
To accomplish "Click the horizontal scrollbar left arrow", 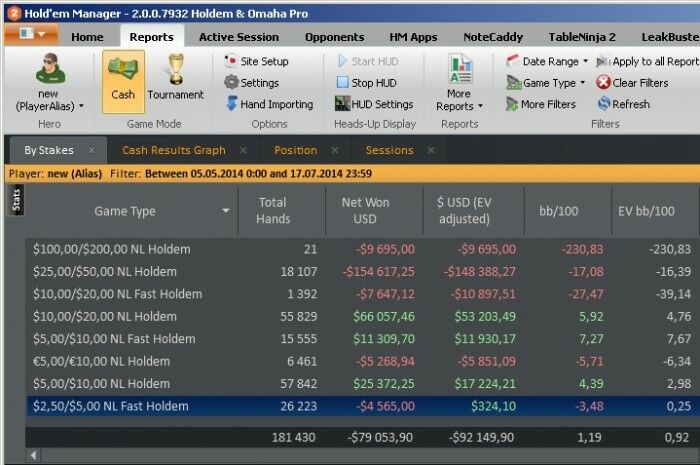I will 33,456.
